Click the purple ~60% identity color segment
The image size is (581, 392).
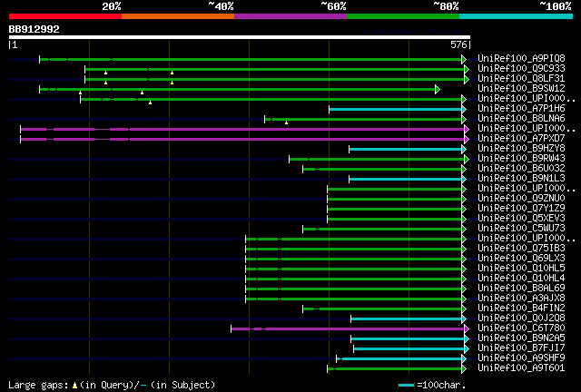pos(290,16)
